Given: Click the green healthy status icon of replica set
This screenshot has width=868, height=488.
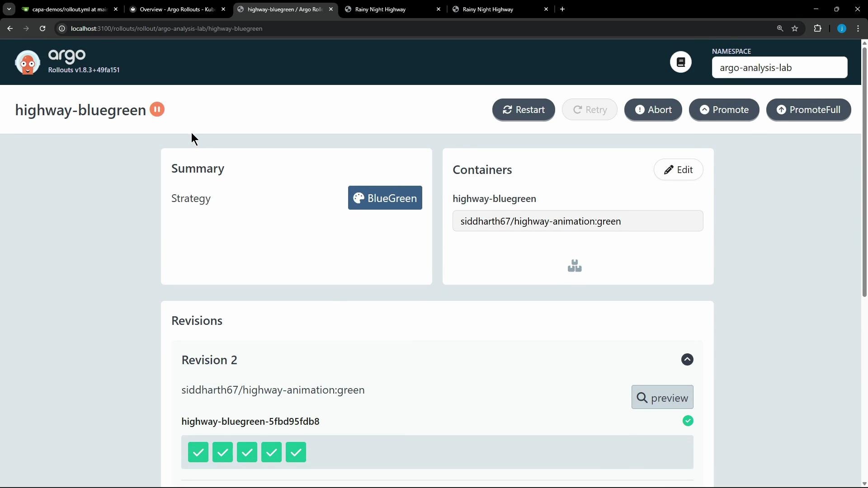Looking at the screenshot, I should pyautogui.click(x=688, y=421).
